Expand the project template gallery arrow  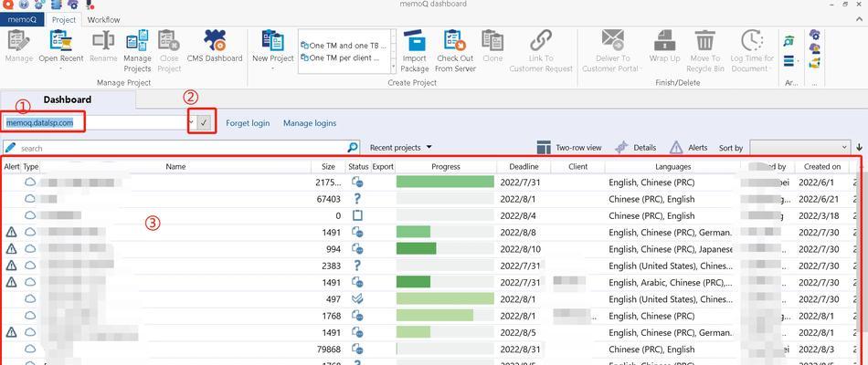(394, 67)
